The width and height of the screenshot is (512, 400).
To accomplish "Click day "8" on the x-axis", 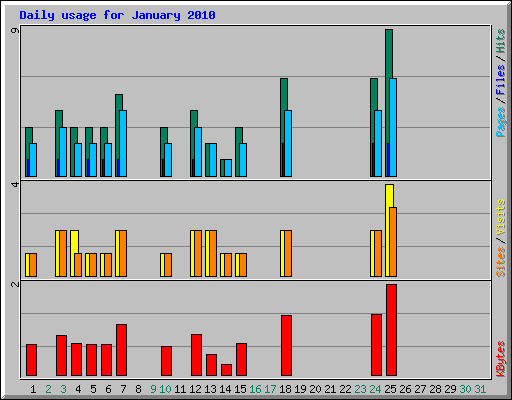I will pyautogui.click(x=138, y=389).
